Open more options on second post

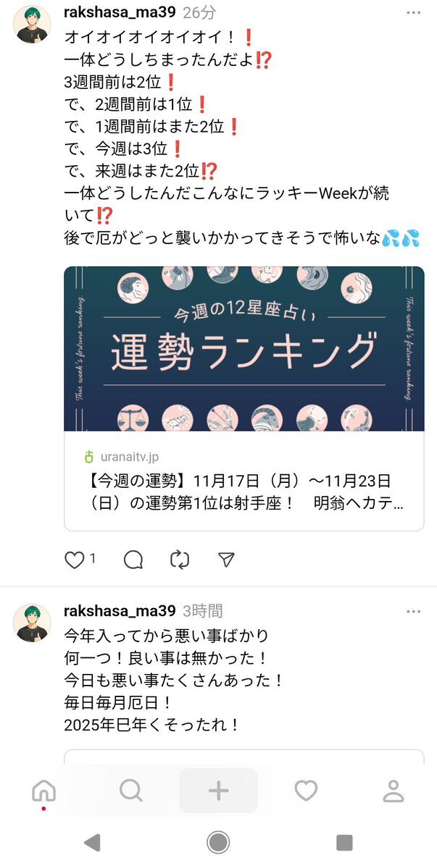(x=413, y=611)
